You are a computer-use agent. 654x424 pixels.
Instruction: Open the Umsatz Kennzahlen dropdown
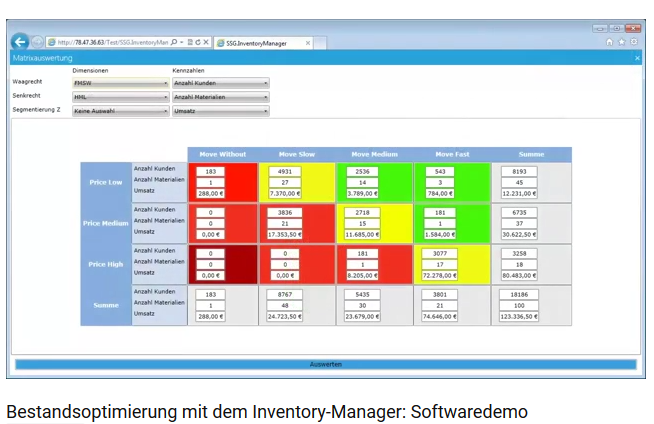[x=221, y=111]
